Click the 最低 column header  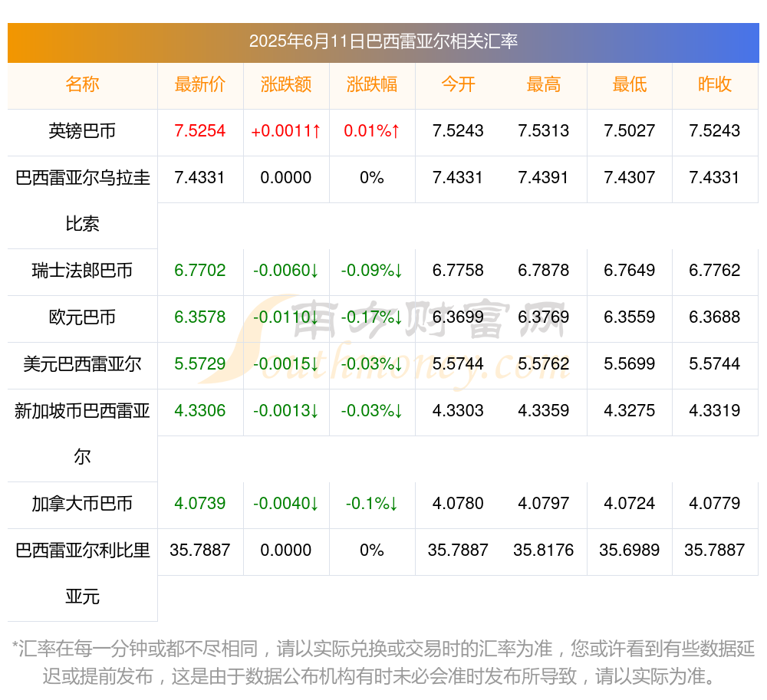pyautogui.click(x=630, y=84)
